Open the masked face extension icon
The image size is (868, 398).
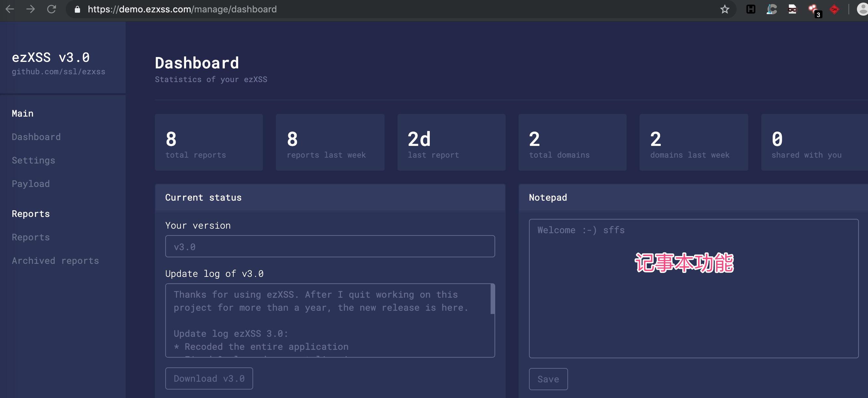pyautogui.click(x=793, y=9)
